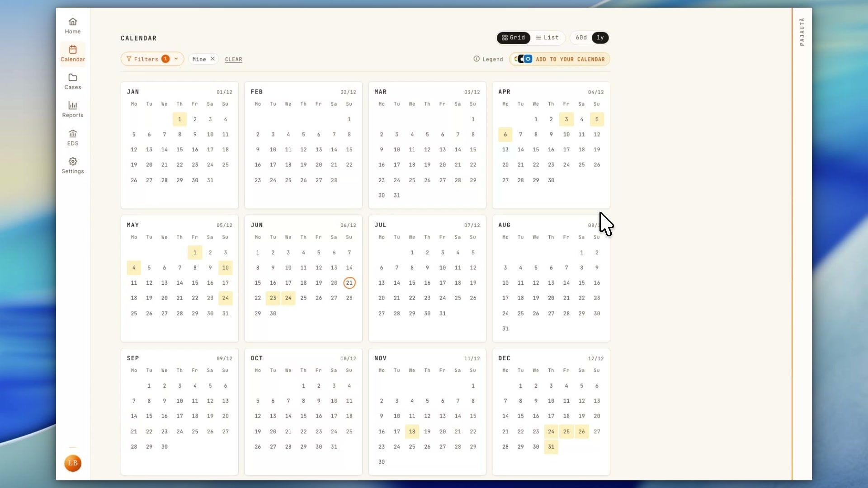Click August 31 date
Image resolution: width=868 pixels, height=488 pixels.
click(x=505, y=328)
